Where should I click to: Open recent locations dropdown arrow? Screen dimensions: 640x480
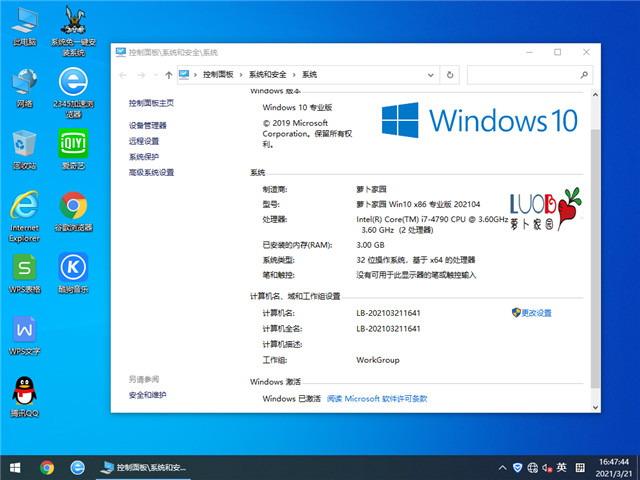(156, 75)
